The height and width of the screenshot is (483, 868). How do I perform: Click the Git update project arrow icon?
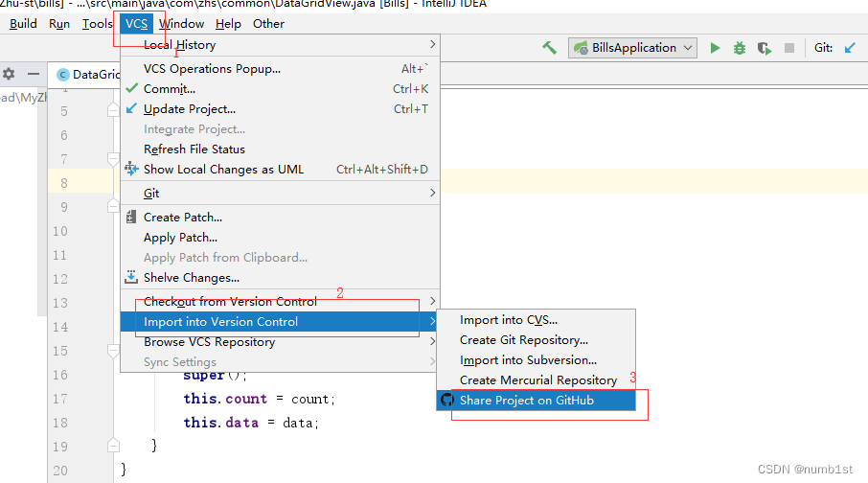851,48
